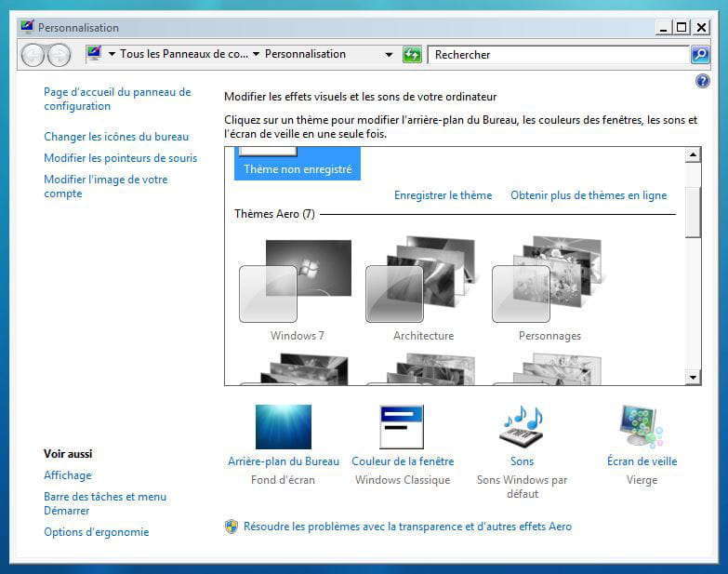Click the shield icon beside Aero troubleshooting

pos(232,527)
